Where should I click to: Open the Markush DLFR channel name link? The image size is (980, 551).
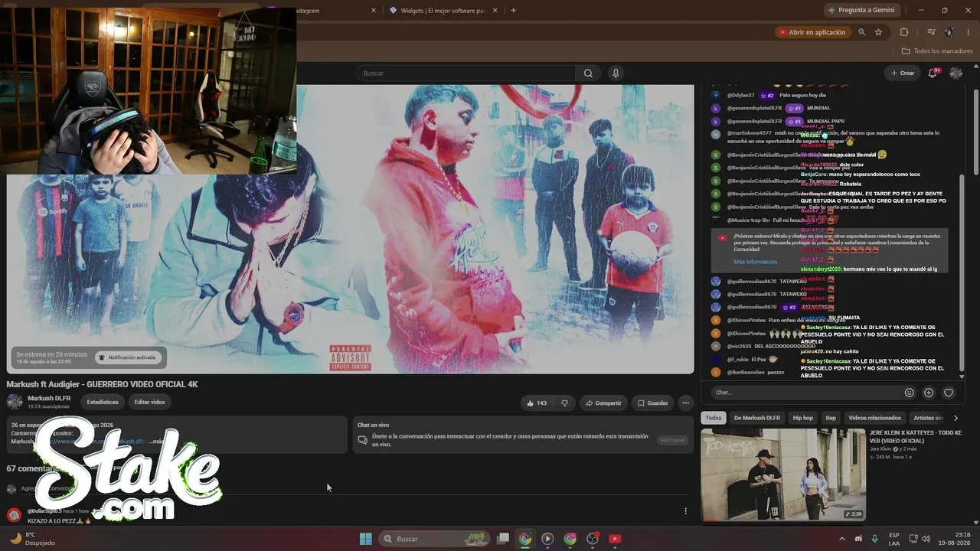(49, 398)
